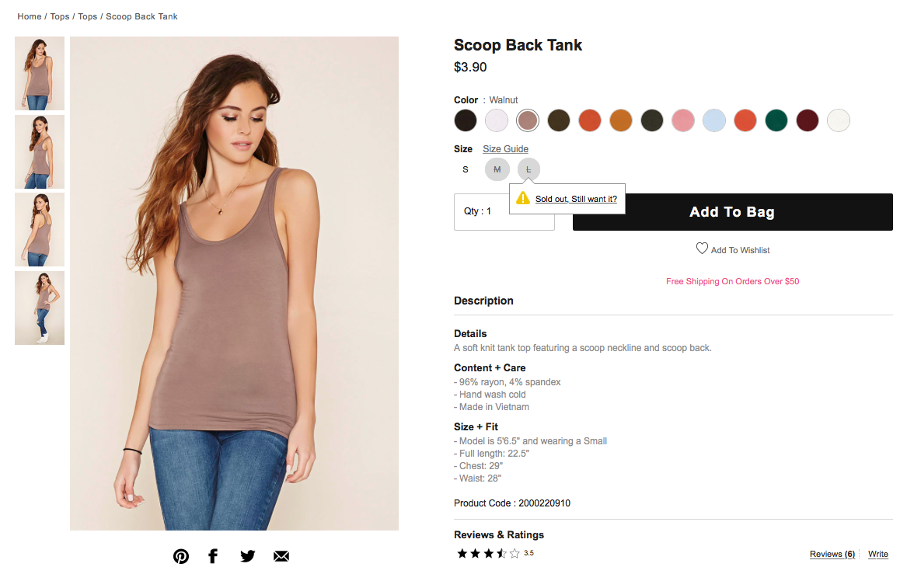Go to Home in breadcrumb
The height and width of the screenshot is (588, 914).
30,16
